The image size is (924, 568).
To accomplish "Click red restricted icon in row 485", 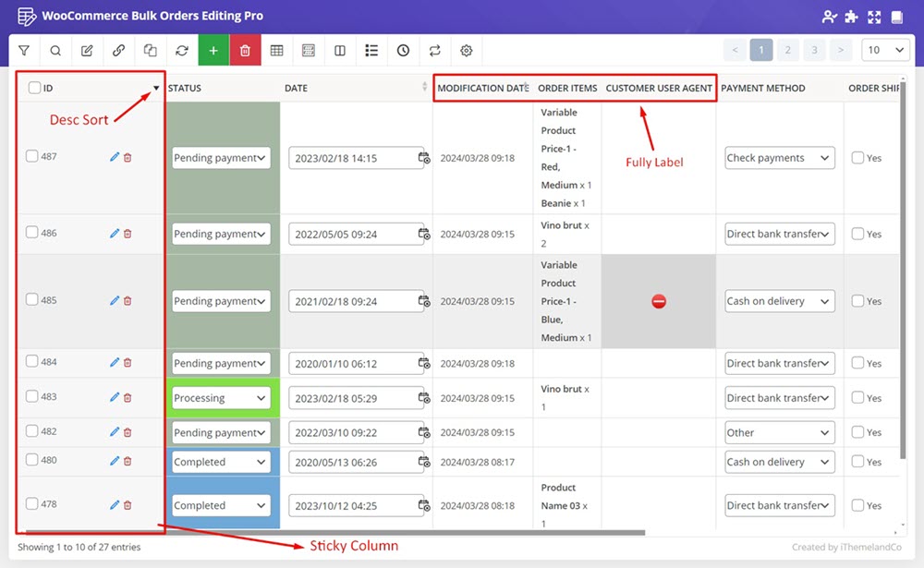I will 659,301.
